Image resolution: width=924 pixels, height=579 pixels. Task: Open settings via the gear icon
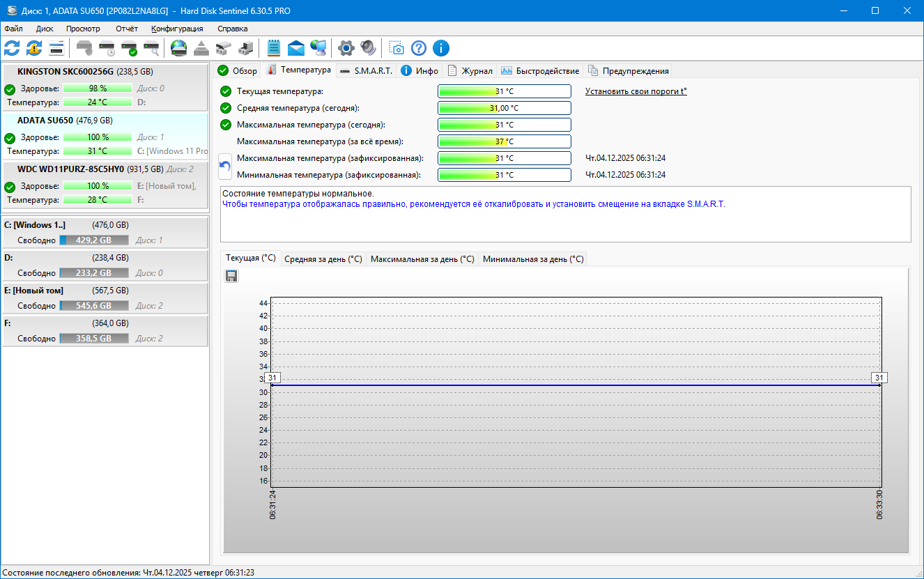346,48
